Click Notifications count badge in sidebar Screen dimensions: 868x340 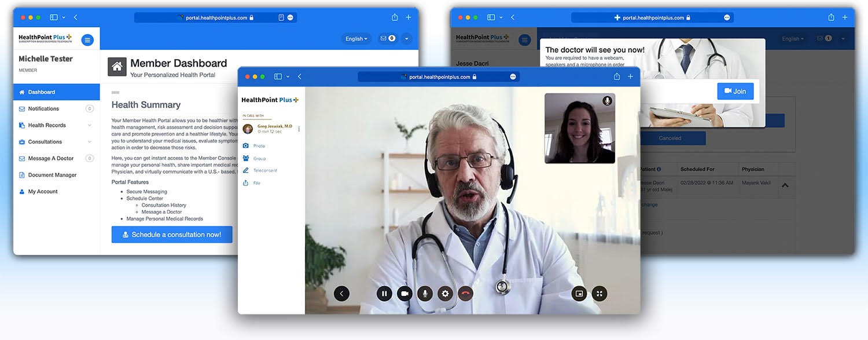[90, 109]
